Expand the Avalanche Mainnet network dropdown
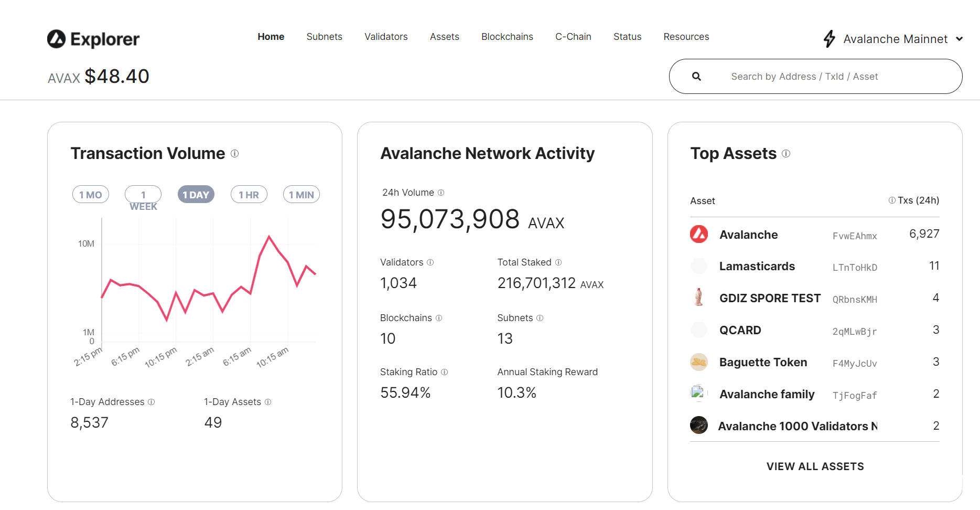The image size is (980, 510). (x=893, y=39)
